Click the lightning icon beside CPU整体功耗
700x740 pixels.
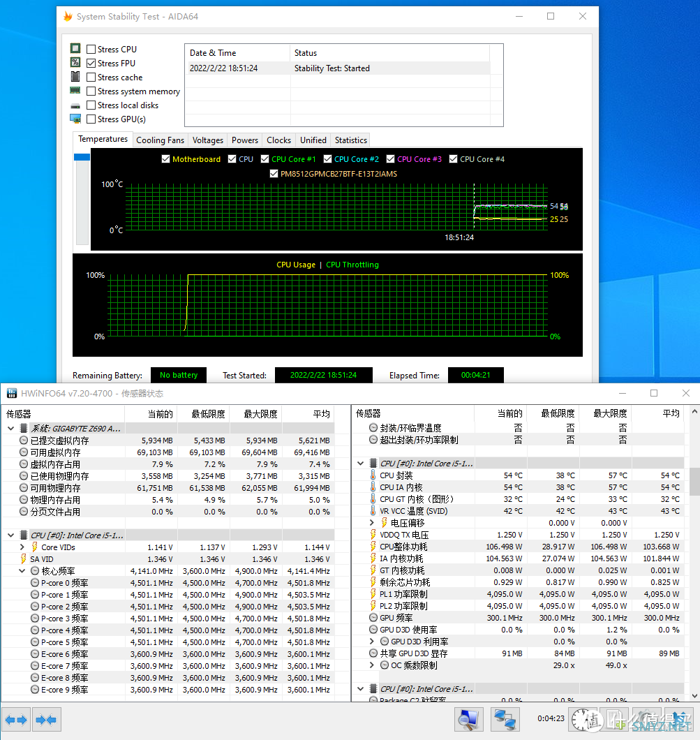point(373,547)
